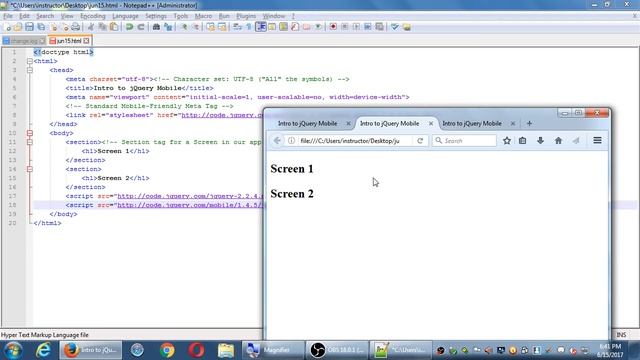Viewport: 640px width, 360px height.
Task: Click the Firefox Reload button
Action: click(420, 140)
